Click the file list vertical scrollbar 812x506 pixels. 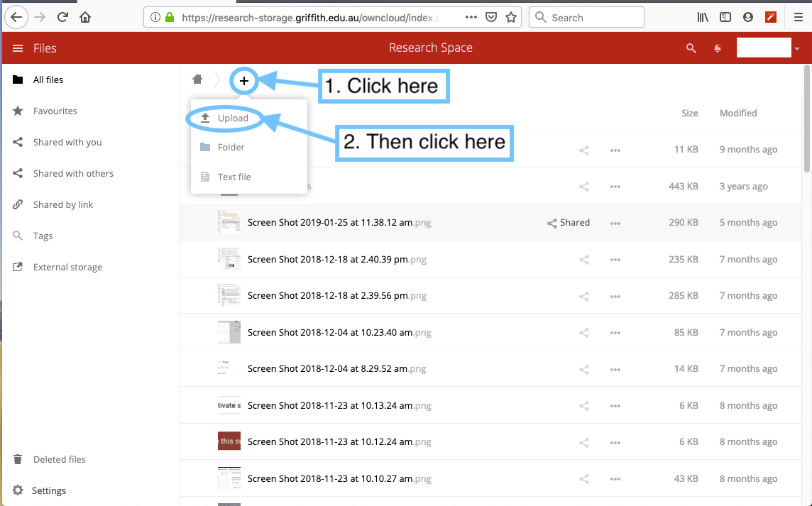[806, 121]
